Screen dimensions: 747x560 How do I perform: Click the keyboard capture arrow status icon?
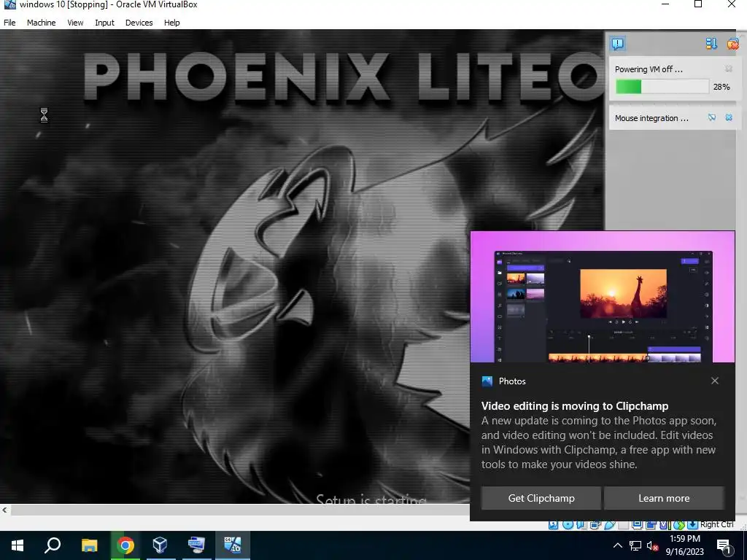click(x=693, y=525)
